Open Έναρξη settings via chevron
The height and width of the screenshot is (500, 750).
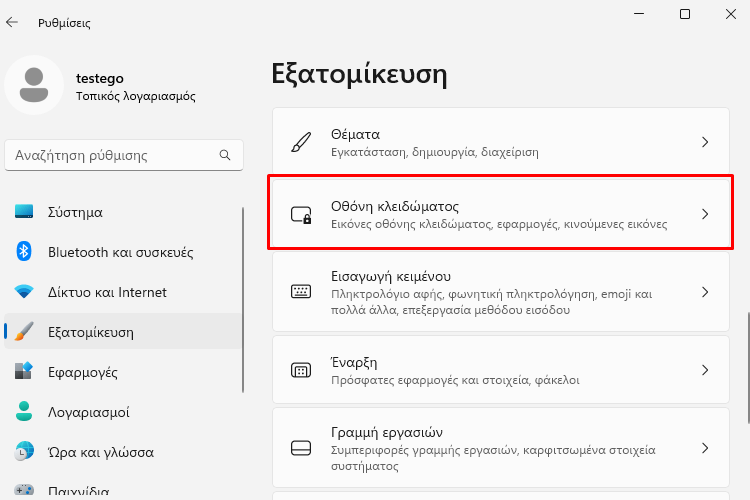tap(705, 370)
